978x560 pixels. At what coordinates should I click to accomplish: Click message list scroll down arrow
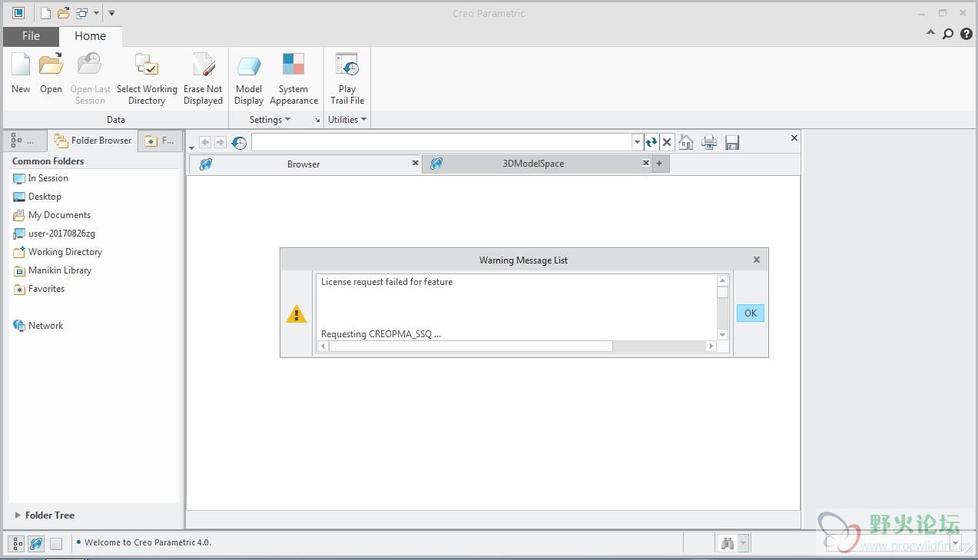coord(722,335)
